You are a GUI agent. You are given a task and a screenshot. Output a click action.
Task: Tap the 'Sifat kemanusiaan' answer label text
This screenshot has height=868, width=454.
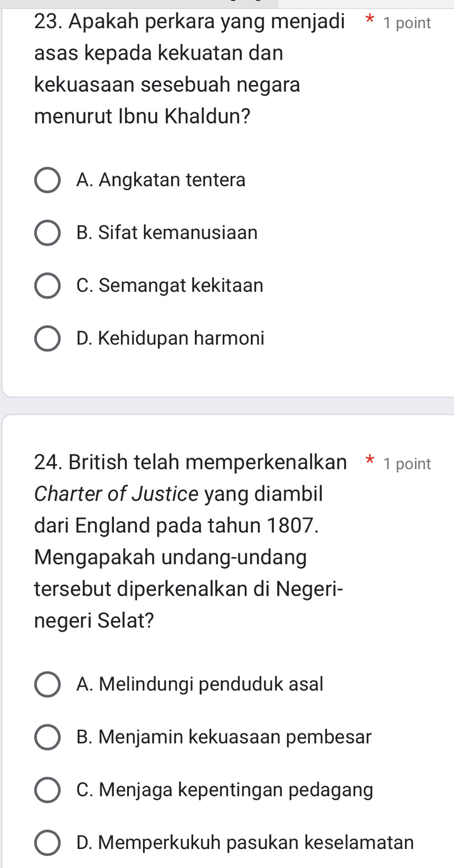(167, 233)
